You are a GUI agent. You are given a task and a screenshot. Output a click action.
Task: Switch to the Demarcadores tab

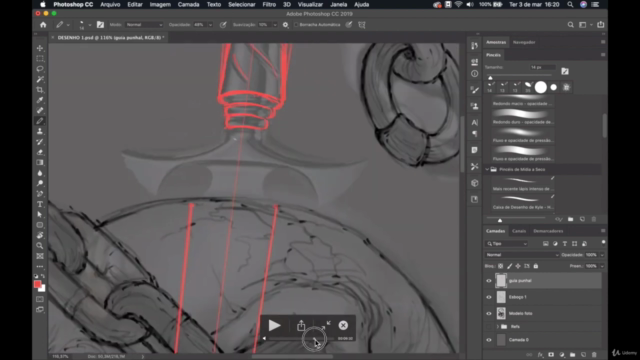click(x=548, y=231)
